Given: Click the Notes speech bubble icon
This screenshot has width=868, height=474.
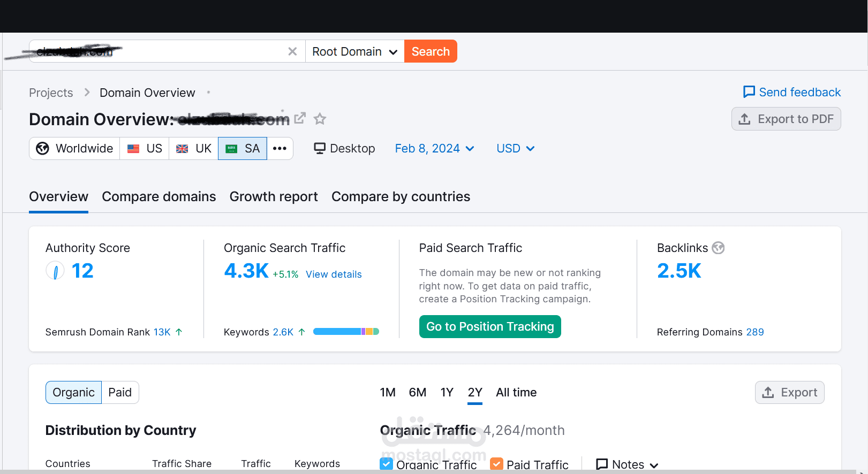Looking at the screenshot, I should point(602,464).
